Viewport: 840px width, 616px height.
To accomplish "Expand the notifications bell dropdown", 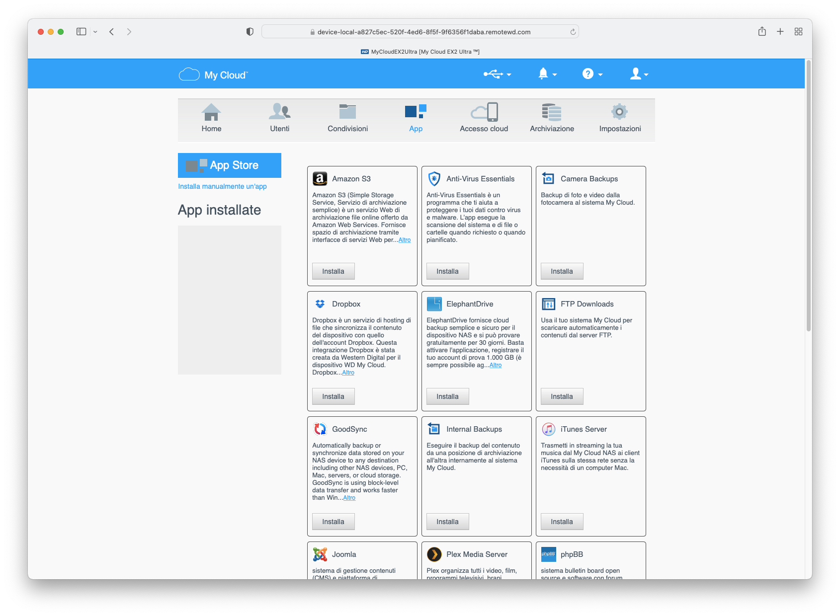I will tap(547, 74).
